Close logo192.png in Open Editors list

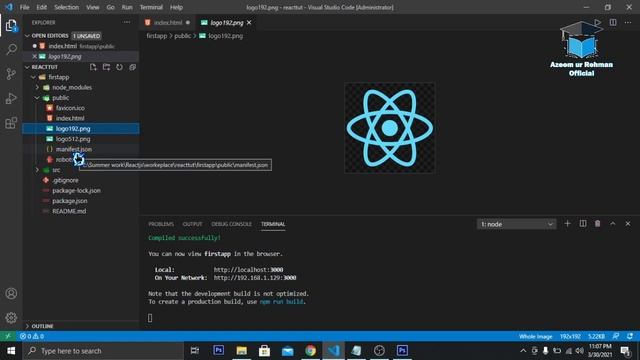[34, 56]
